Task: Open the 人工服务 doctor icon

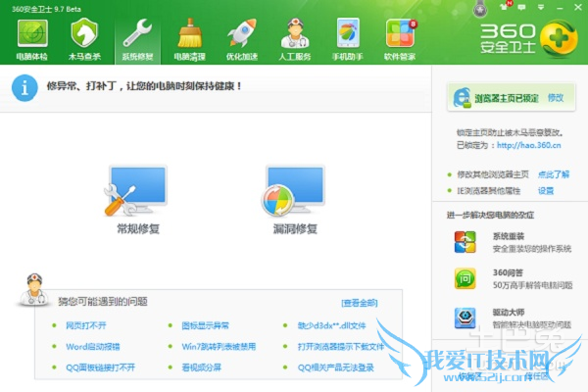Action: pos(295,40)
